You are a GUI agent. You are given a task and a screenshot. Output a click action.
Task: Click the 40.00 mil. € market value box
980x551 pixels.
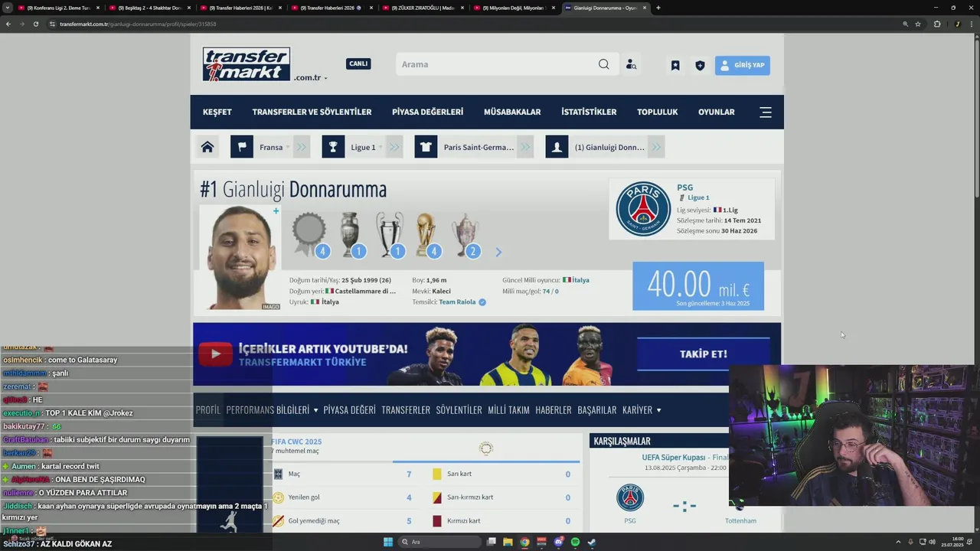[698, 286]
